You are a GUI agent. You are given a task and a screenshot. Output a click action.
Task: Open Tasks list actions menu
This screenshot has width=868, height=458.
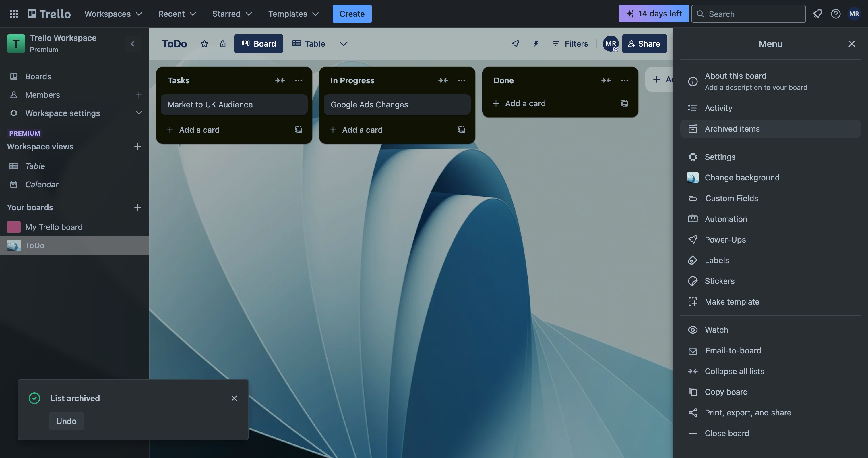299,81
